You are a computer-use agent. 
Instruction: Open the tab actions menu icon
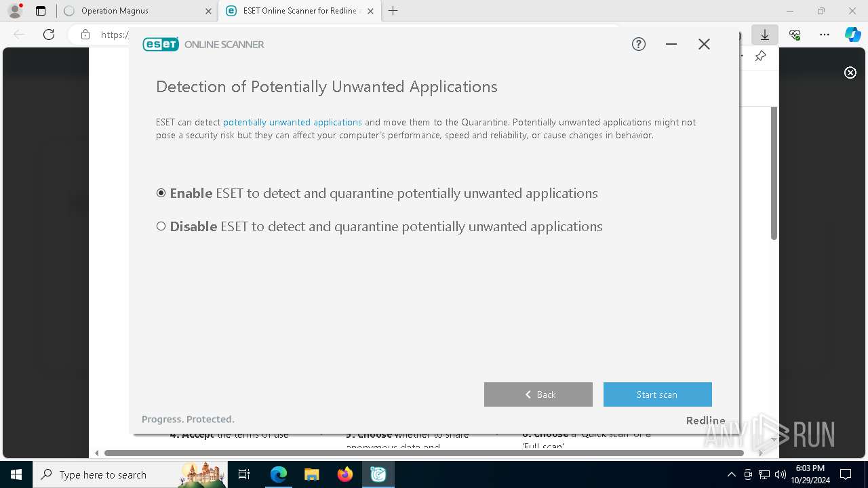click(41, 11)
